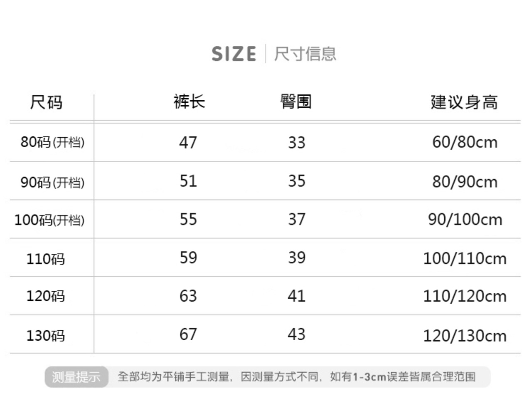532x416 pixels.
Task: Click the SIZE heading text
Action: pyautogui.click(x=234, y=54)
